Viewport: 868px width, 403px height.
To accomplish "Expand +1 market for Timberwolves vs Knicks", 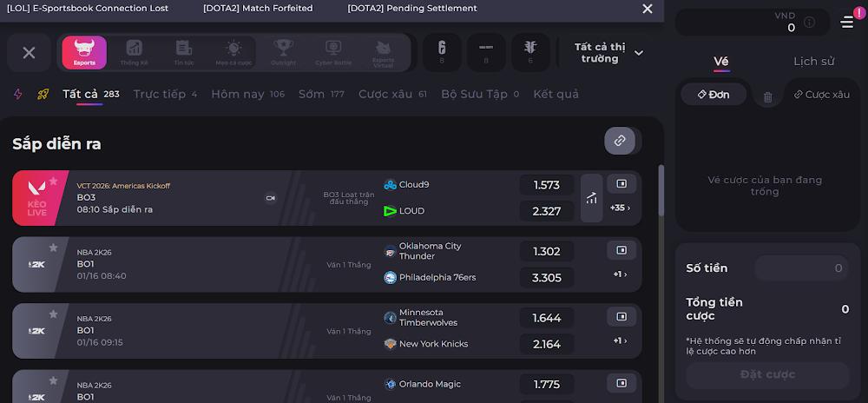I will [x=621, y=341].
